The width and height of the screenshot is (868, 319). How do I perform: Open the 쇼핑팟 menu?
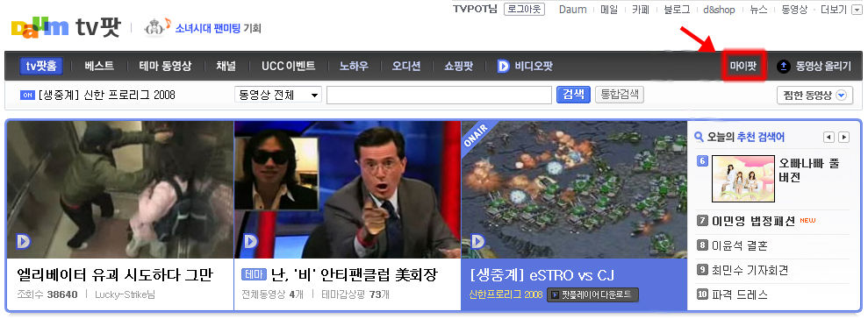tap(458, 67)
